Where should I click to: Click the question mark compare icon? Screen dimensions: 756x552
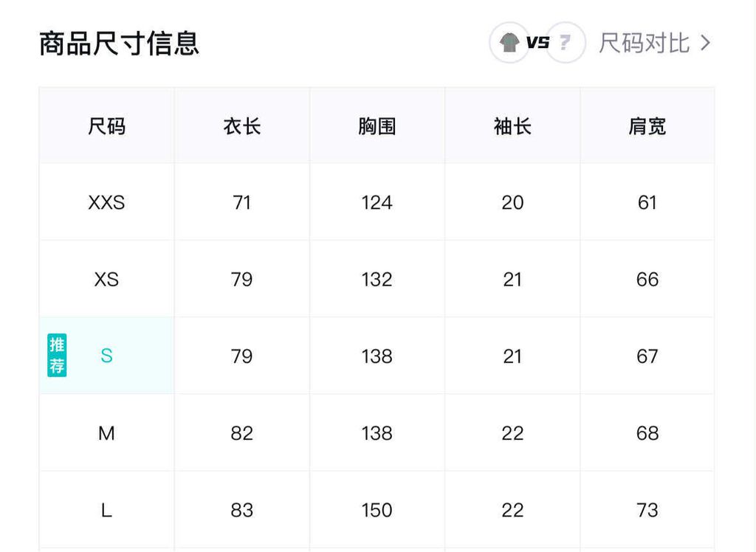(566, 43)
